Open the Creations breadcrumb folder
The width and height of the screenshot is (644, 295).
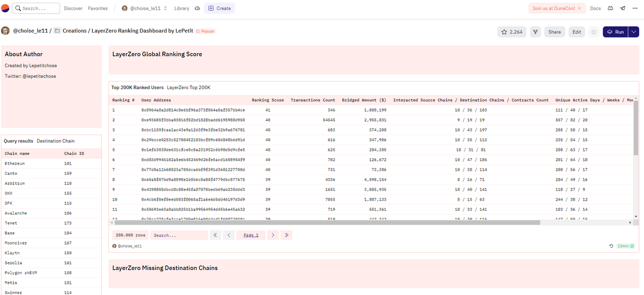(74, 31)
